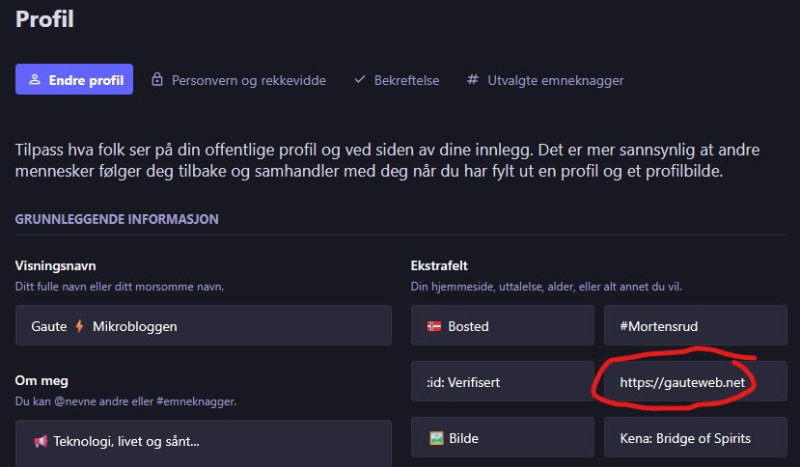Viewport: 800px width, 467px height.
Task: Click the lightning bolt emoji in display name
Action: (x=79, y=326)
